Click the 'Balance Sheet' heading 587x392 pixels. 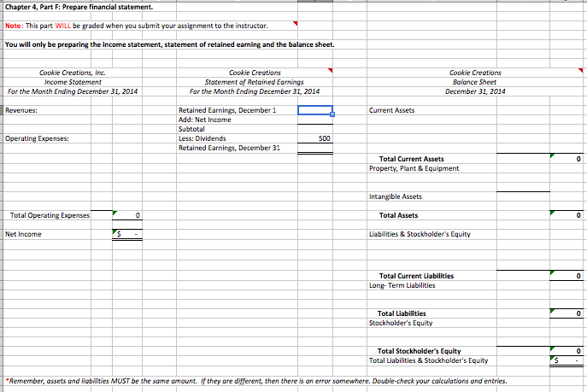click(x=475, y=82)
